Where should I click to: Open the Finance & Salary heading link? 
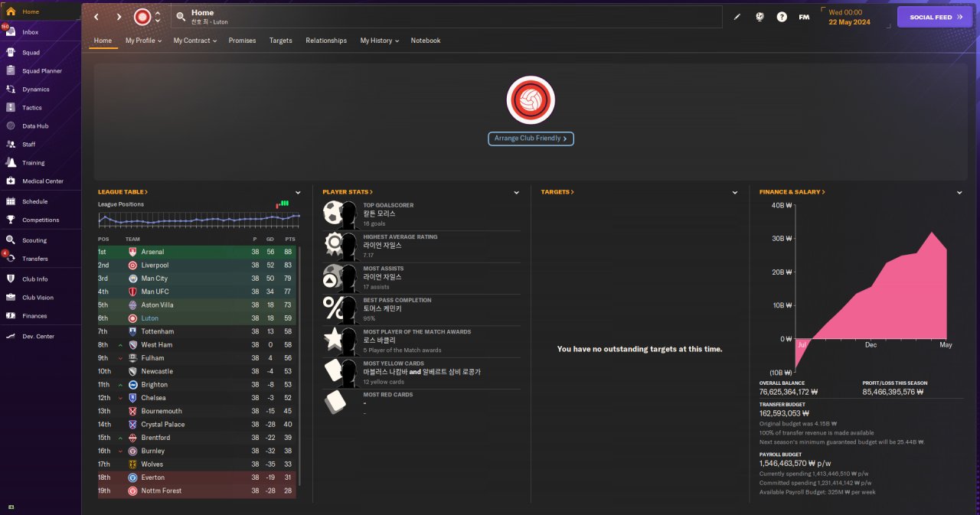tap(792, 192)
